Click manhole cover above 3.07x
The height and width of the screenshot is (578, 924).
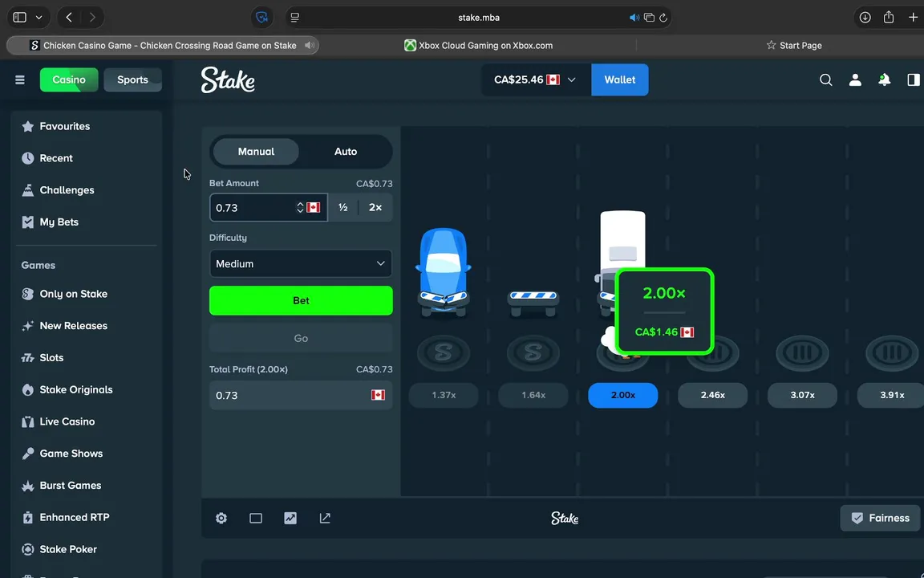click(802, 352)
